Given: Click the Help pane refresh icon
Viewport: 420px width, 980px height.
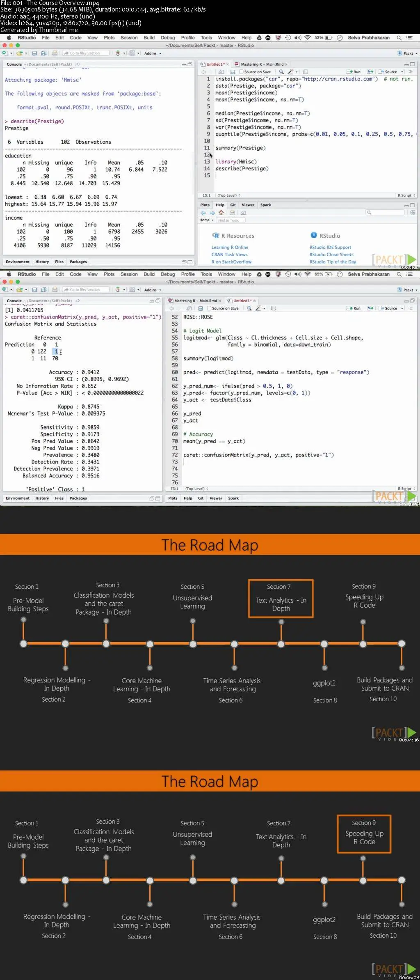Looking at the screenshot, I should click(x=412, y=213).
